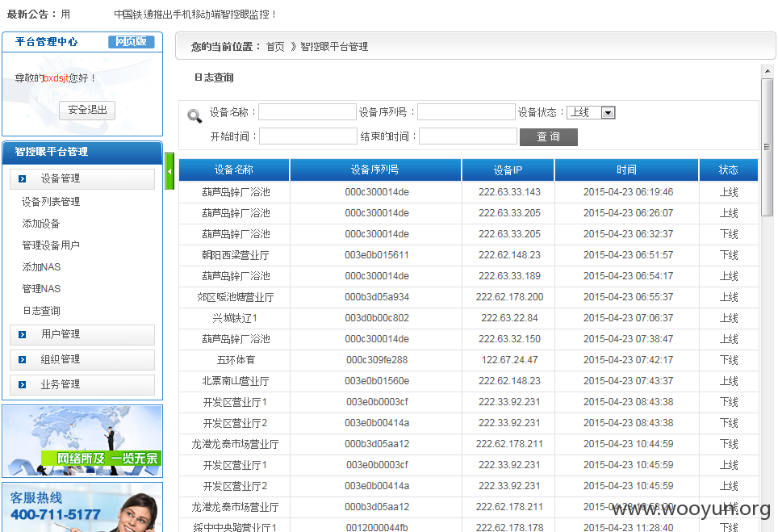Click the 日志查询 page heading
Image resolution: width=778 pixels, height=532 pixels.
pyautogui.click(x=214, y=77)
